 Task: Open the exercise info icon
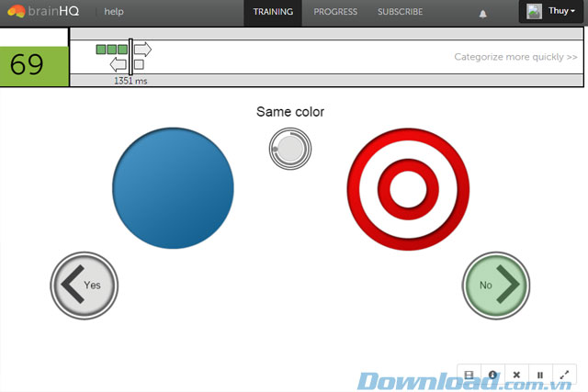(492, 375)
